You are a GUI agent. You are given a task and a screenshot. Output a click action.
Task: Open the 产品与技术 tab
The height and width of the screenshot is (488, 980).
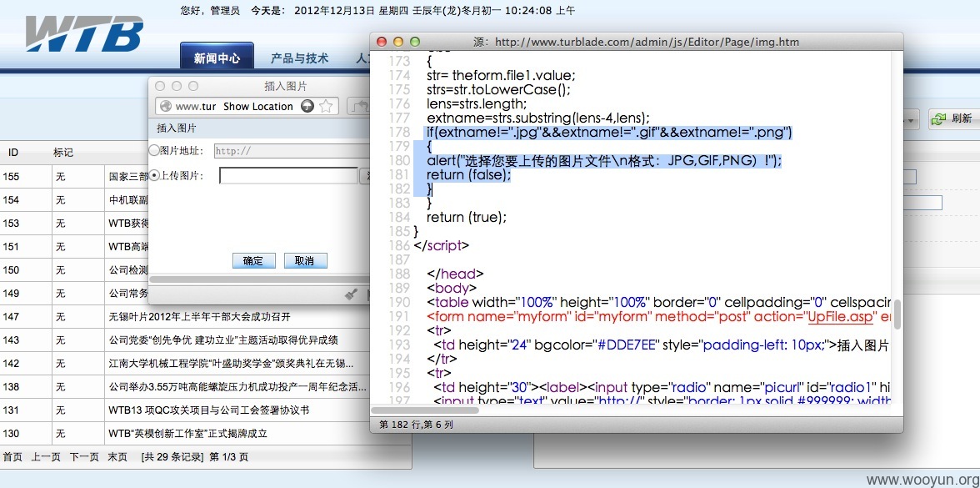(x=299, y=58)
